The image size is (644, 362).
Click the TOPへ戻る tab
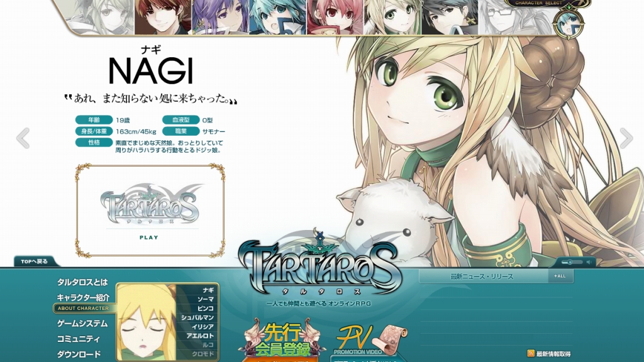click(35, 261)
